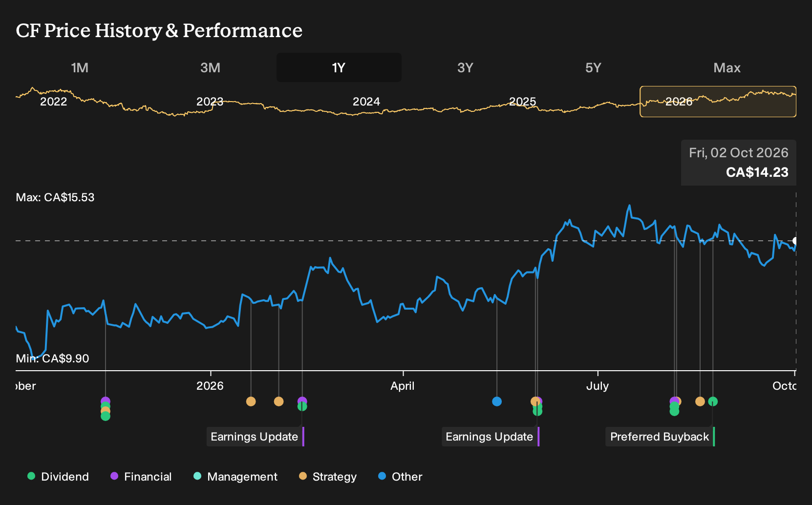Toggle the Strategy legend filter
The width and height of the screenshot is (812, 505).
[x=328, y=477]
